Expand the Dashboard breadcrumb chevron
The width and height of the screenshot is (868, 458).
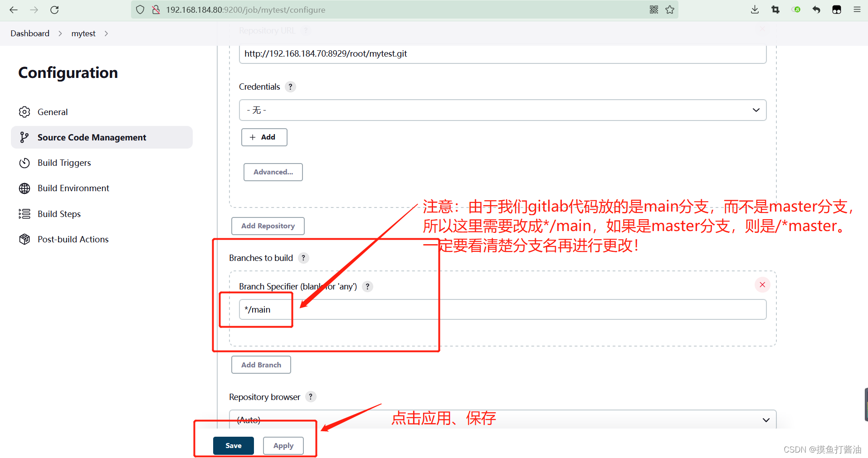coord(60,34)
